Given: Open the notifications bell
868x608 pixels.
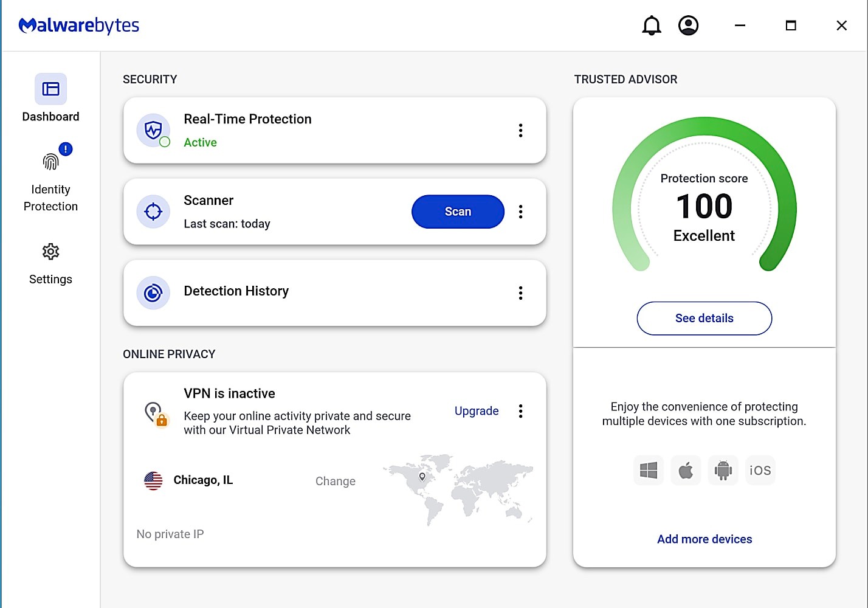Looking at the screenshot, I should pyautogui.click(x=652, y=26).
